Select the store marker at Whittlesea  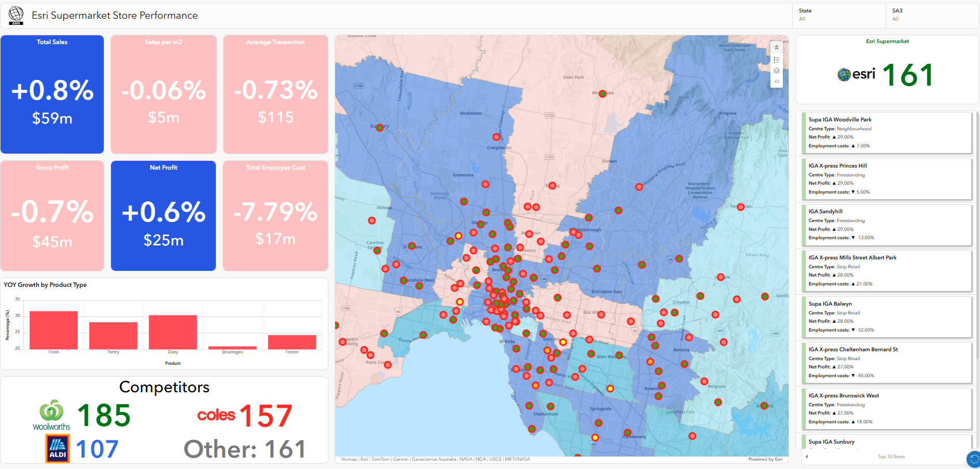602,94
